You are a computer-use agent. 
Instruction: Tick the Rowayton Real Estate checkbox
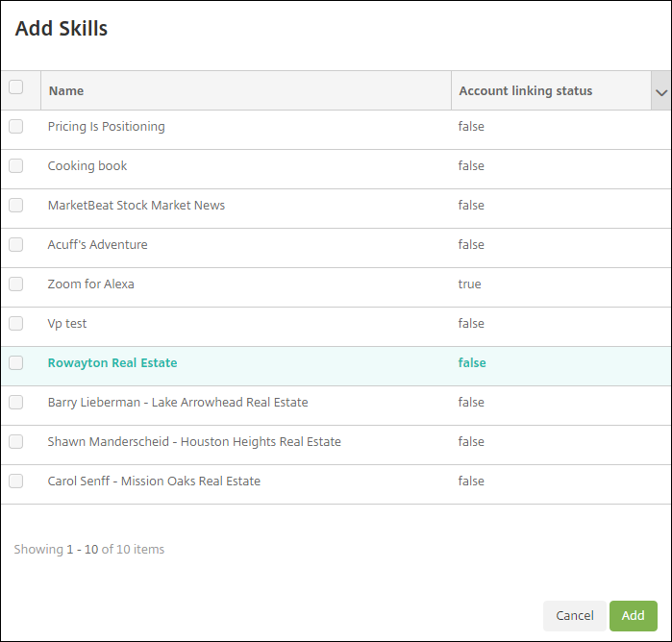[x=15, y=362]
